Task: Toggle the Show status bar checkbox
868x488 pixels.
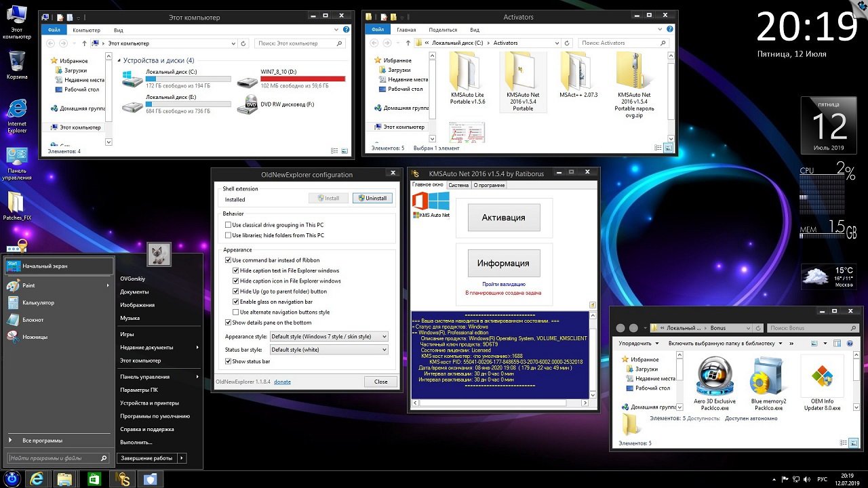Action: pos(229,361)
